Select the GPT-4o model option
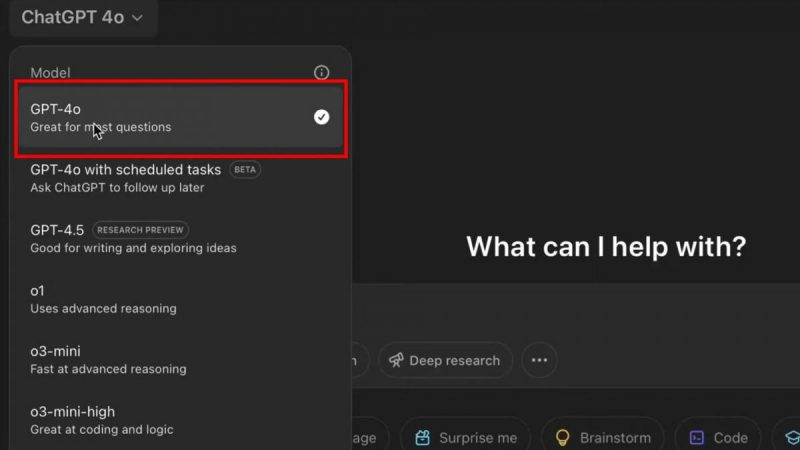The height and width of the screenshot is (450, 800). (x=181, y=118)
